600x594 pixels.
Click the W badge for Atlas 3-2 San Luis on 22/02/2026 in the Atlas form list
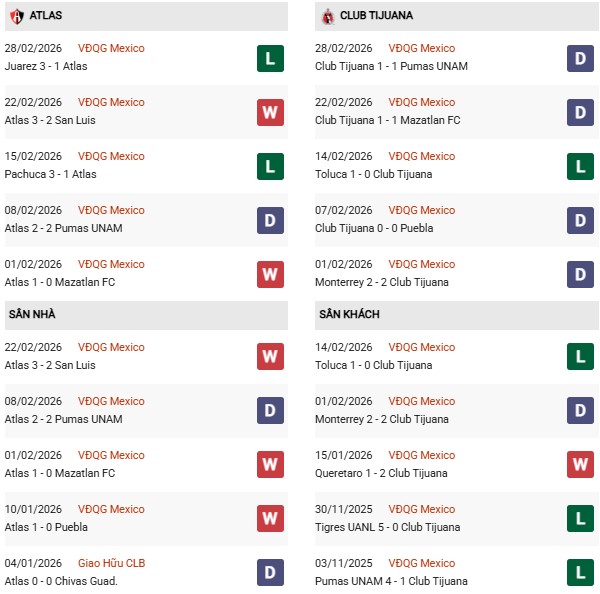tap(269, 112)
